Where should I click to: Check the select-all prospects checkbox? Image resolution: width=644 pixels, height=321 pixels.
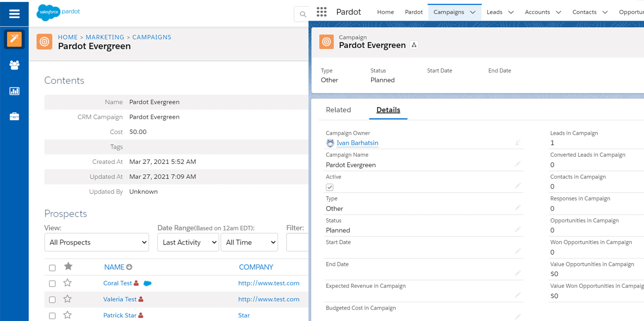[x=52, y=268]
